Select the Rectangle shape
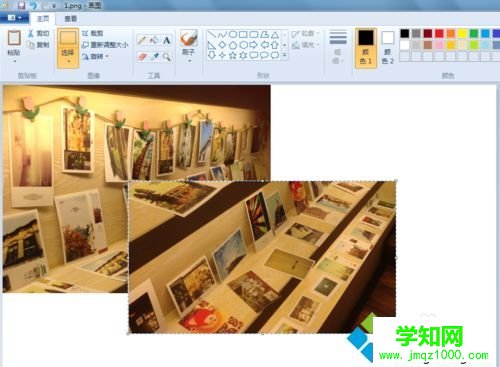Viewport: 500px width, 367px height. (243, 34)
